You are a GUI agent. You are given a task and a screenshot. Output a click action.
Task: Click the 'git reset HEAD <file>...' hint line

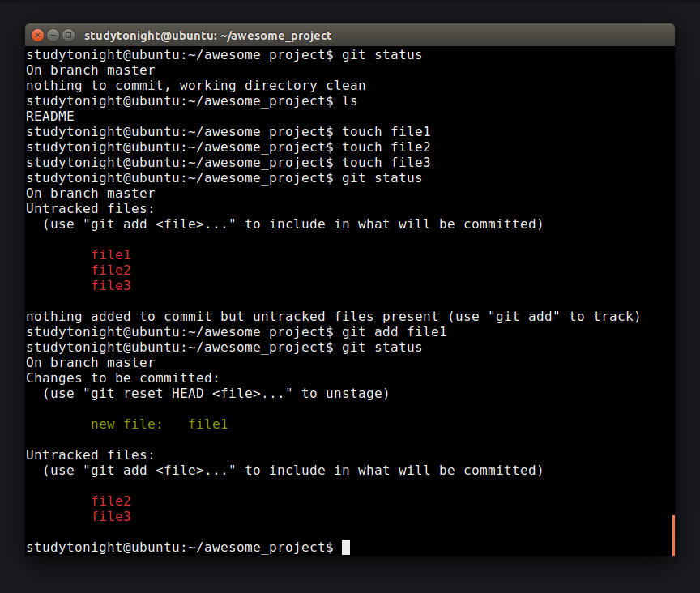tap(216, 394)
